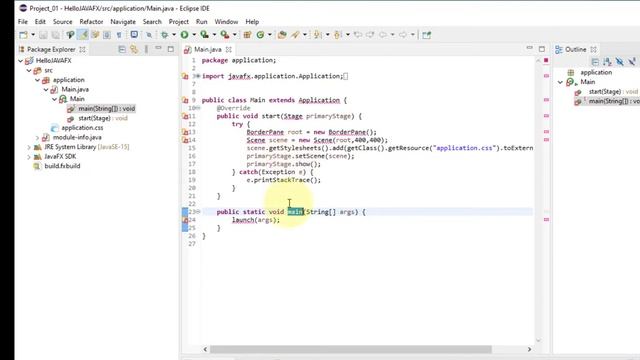Click Collapse All in Package Explorer
Viewport: 640px width, 360px height.
click(x=122, y=49)
